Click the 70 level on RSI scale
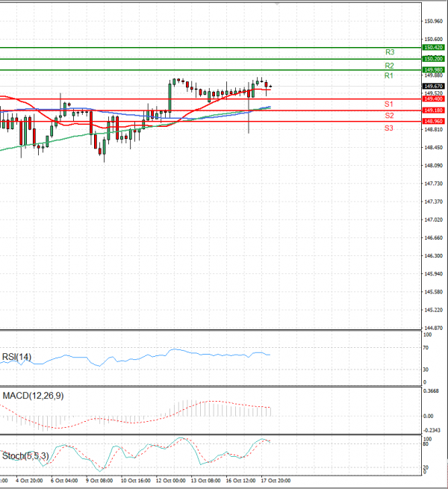 [426, 348]
